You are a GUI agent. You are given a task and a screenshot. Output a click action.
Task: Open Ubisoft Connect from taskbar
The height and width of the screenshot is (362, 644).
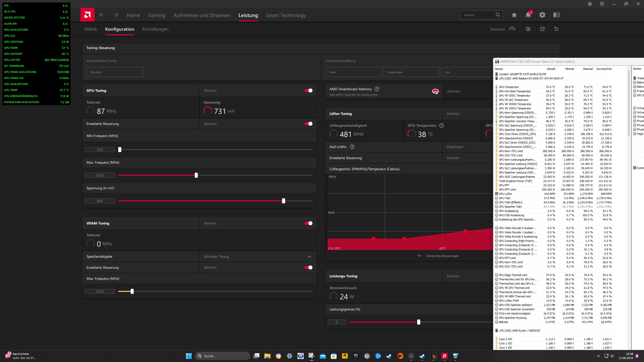[x=367, y=356]
